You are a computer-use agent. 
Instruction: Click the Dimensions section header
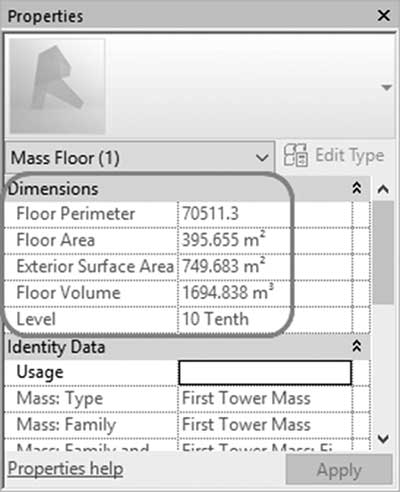click(x=188, y=188)
